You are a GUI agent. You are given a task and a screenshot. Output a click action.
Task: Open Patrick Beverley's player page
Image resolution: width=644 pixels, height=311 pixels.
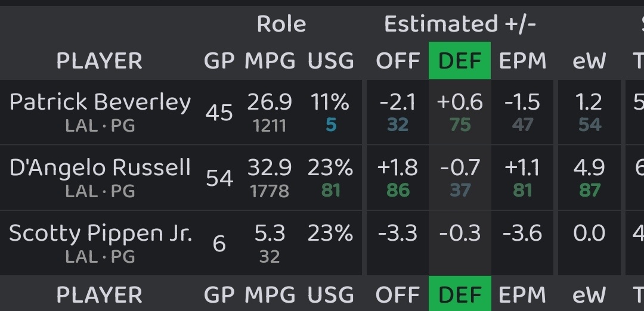click(100, 102)
